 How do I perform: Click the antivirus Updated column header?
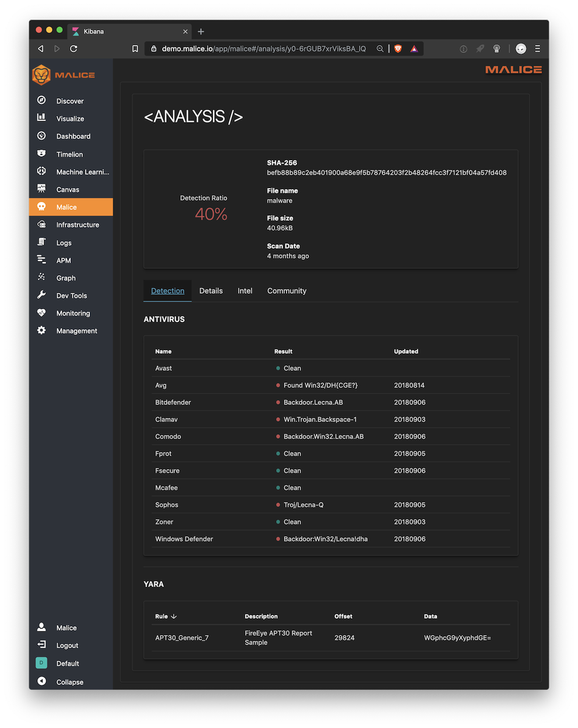(406, 351)
